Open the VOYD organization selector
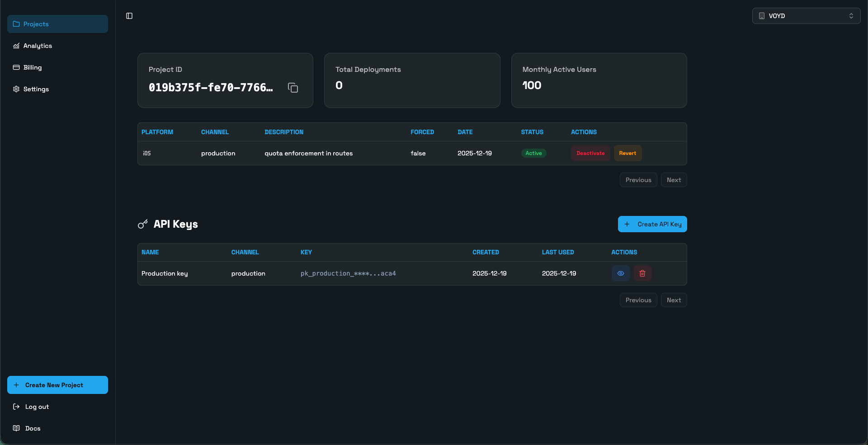 point(806,16)
